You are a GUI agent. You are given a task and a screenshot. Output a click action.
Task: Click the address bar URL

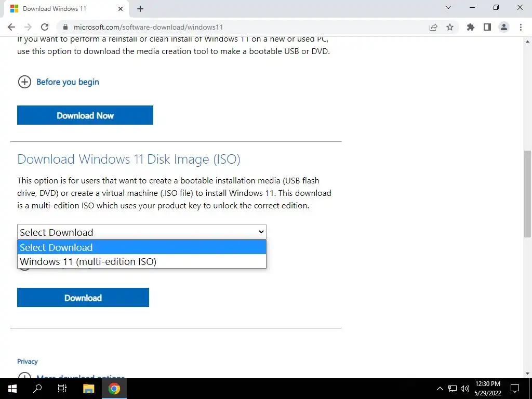148,27
